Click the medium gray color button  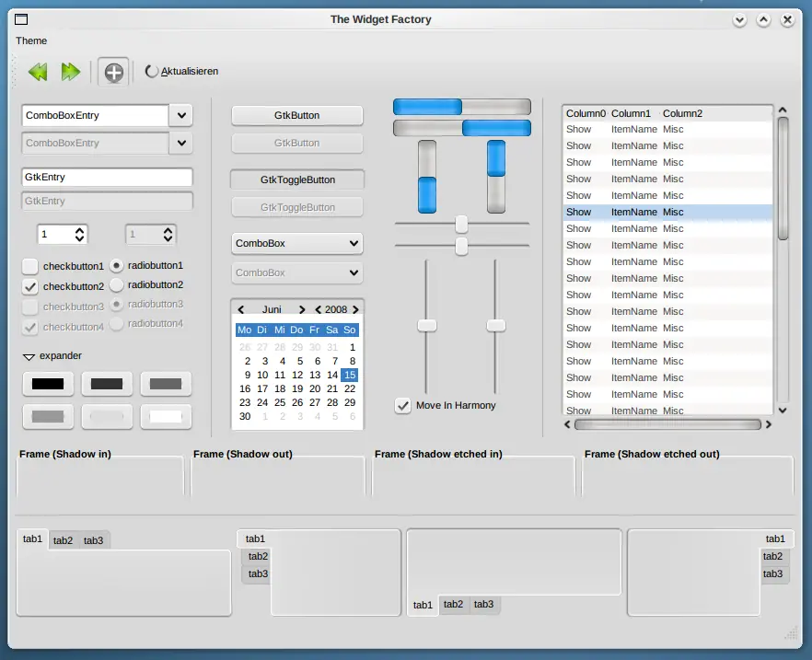point(166,384)
